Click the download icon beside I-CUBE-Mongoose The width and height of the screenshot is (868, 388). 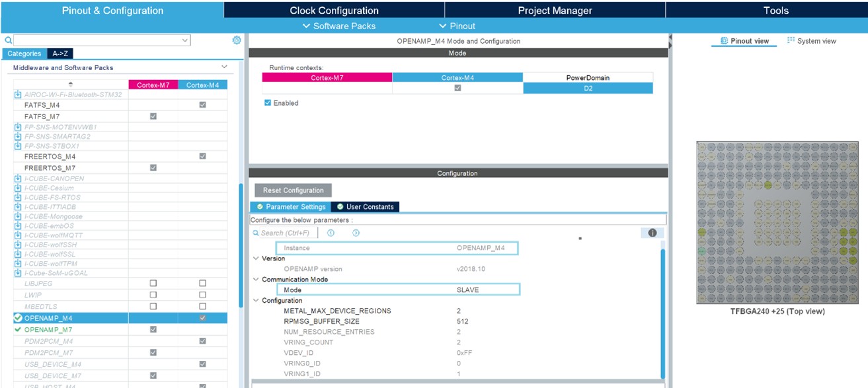coord(18,216)
